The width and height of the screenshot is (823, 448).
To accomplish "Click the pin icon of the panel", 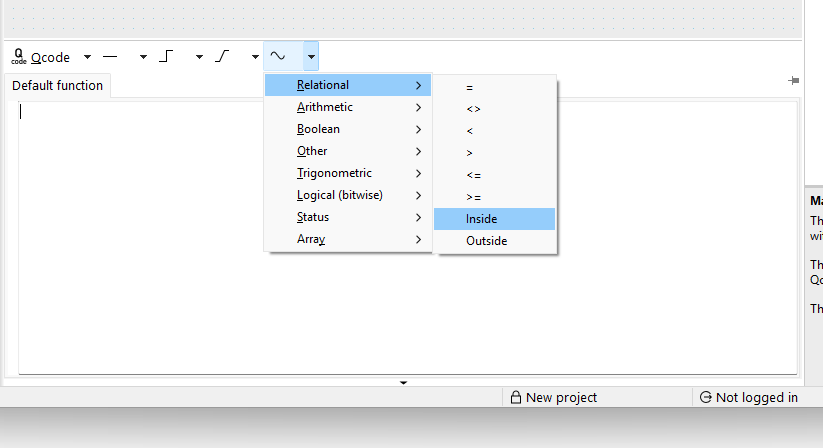I will pyautogui.click(x=794, y=80).
